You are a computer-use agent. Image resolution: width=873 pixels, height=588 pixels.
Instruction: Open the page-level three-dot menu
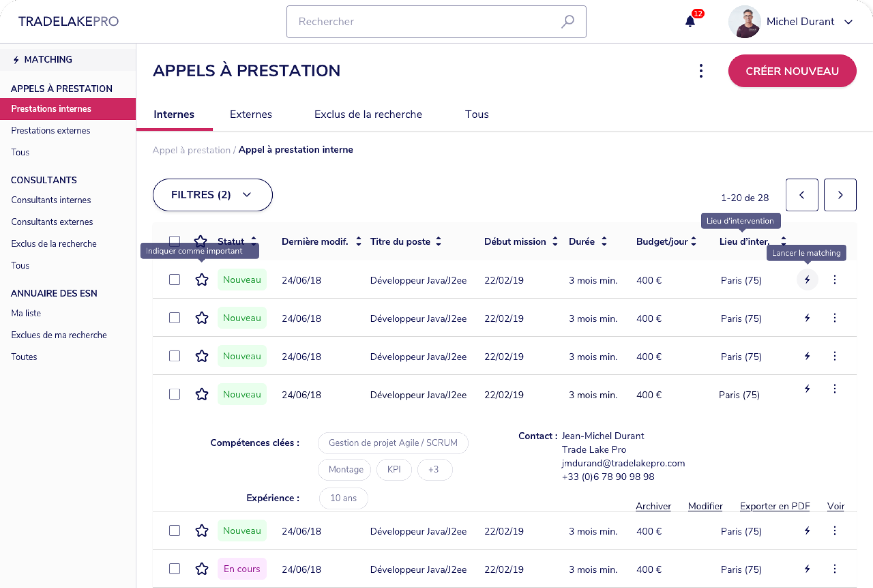point(701,71)
